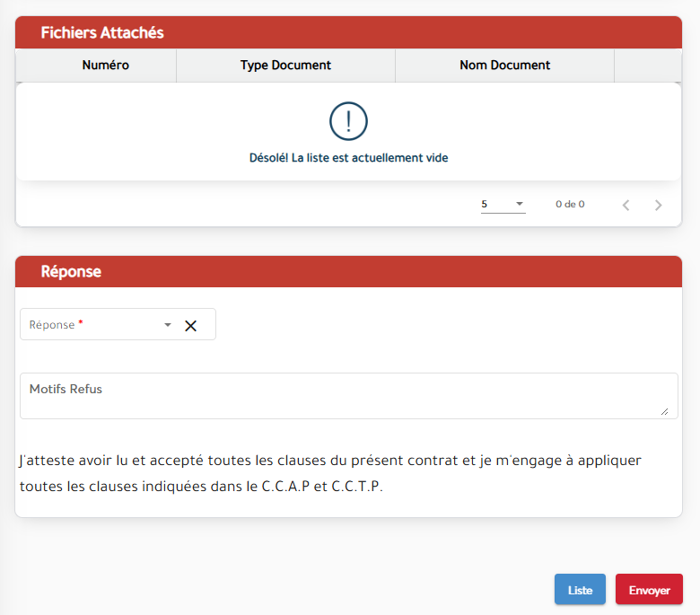700x615 pixels.
Task: Go to the previous page of attached files
Action: (x=626, y=205)
